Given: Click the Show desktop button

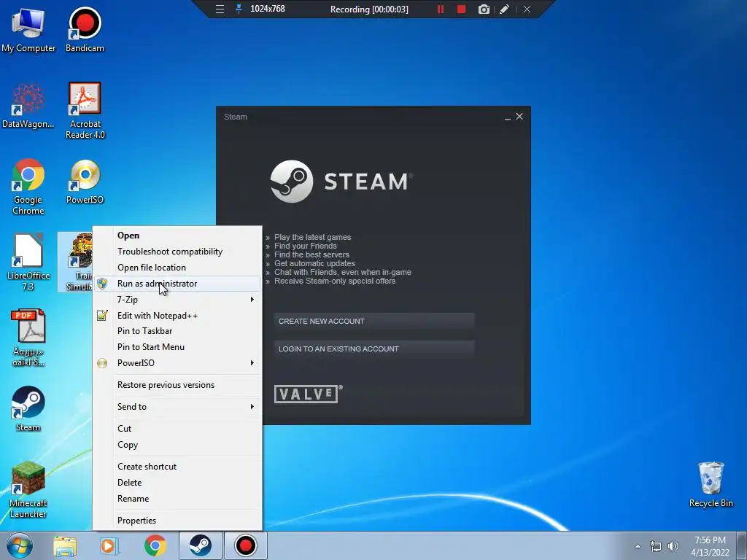Looking at the screenshot, I should (x=742, y=545).
